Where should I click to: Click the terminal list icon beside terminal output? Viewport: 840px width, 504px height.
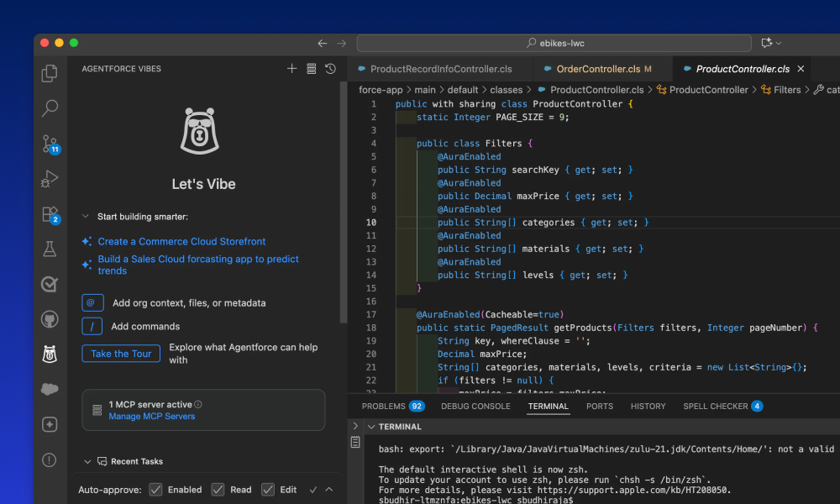(355, 442)
